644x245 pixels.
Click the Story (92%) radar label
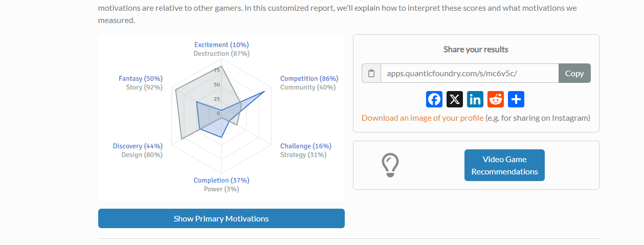(x=144, y=87)
